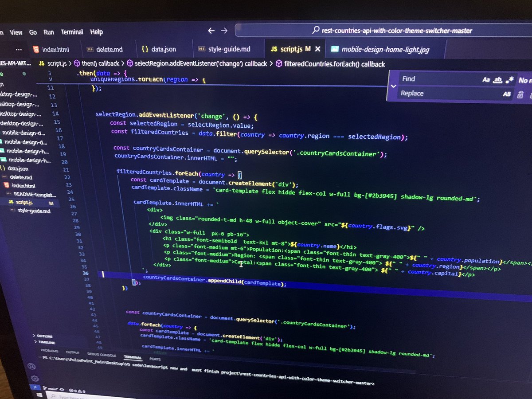Click the command center search box
The image size is (532, 399).
[x=383, y=31]
